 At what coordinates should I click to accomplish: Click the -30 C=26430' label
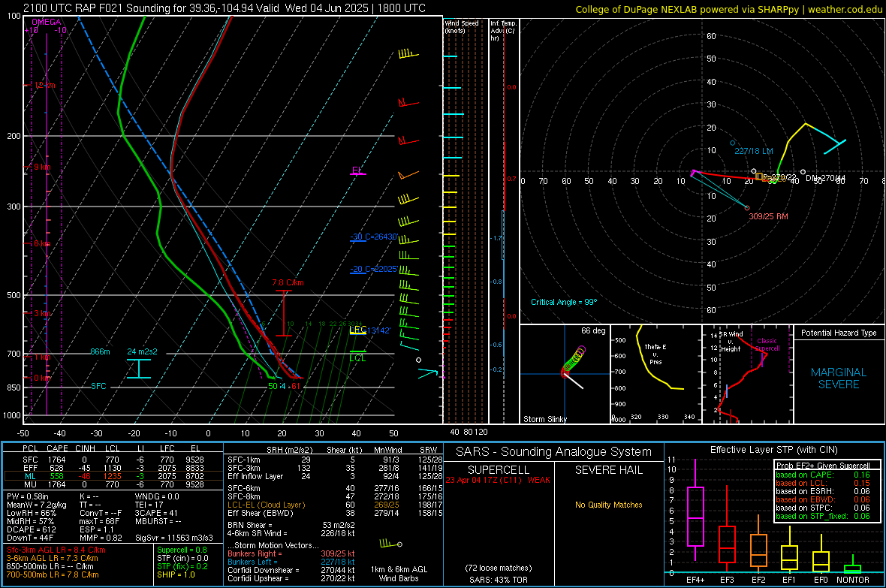click(x=374, y=237)
